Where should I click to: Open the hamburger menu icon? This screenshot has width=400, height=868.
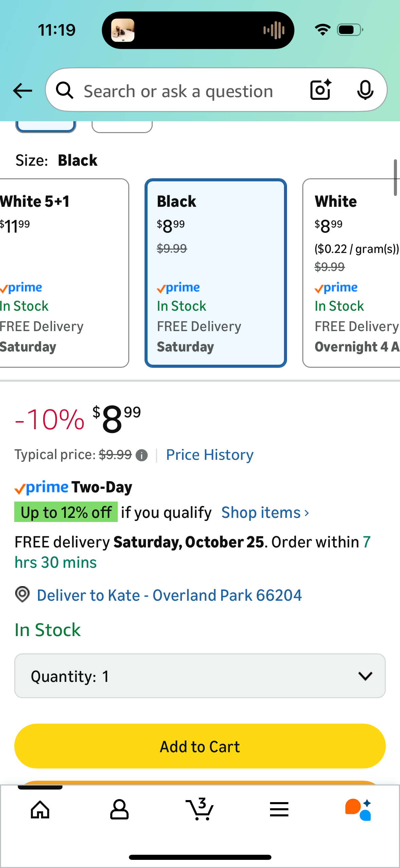click(279, 810)
